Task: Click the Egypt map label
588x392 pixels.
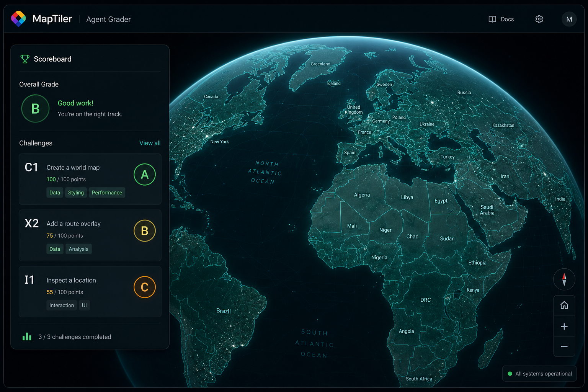Action: click(441, 201)
